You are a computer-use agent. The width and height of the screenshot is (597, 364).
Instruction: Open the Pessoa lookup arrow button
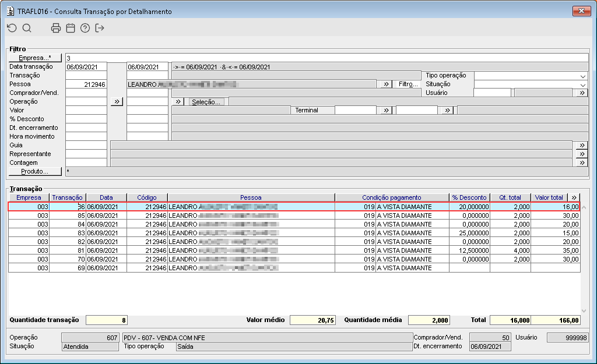(386, 84)
